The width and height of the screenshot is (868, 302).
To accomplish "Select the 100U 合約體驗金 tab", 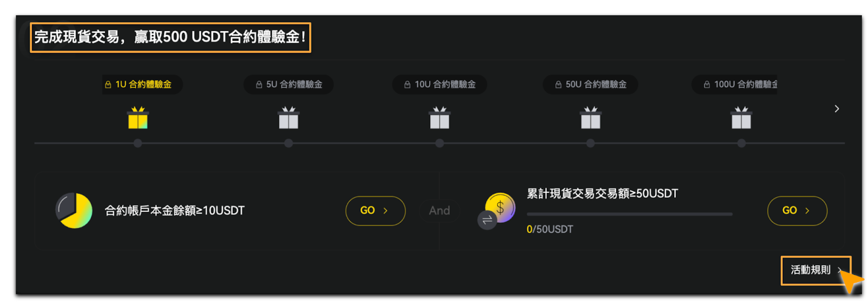I will 735,85.
